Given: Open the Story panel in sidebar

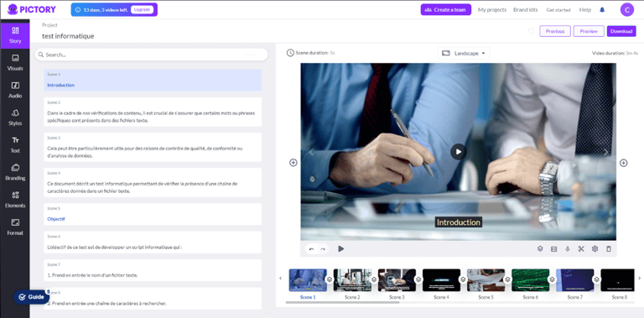Looking at the screenshot, I should coord(15,35).
